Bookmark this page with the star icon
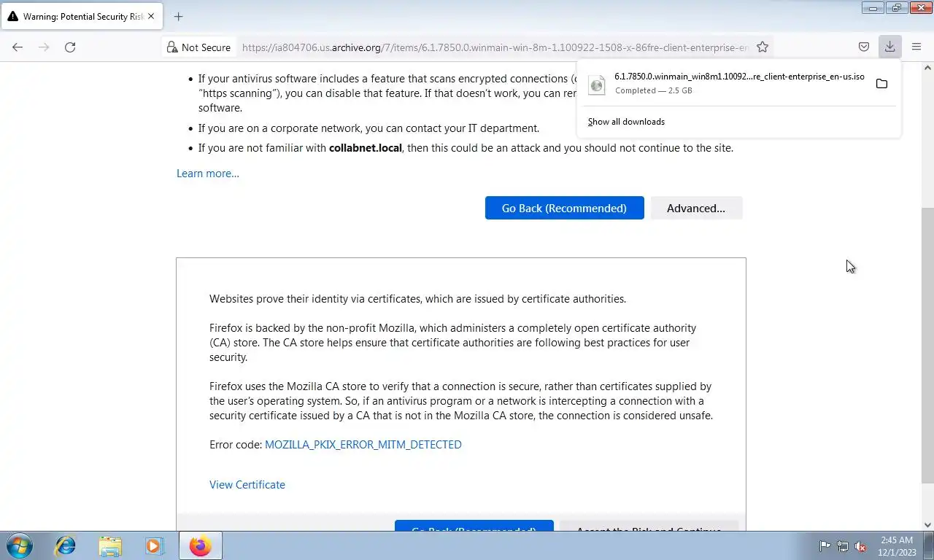The width and height of the screenshot is (934, 560). click(763, 47)
